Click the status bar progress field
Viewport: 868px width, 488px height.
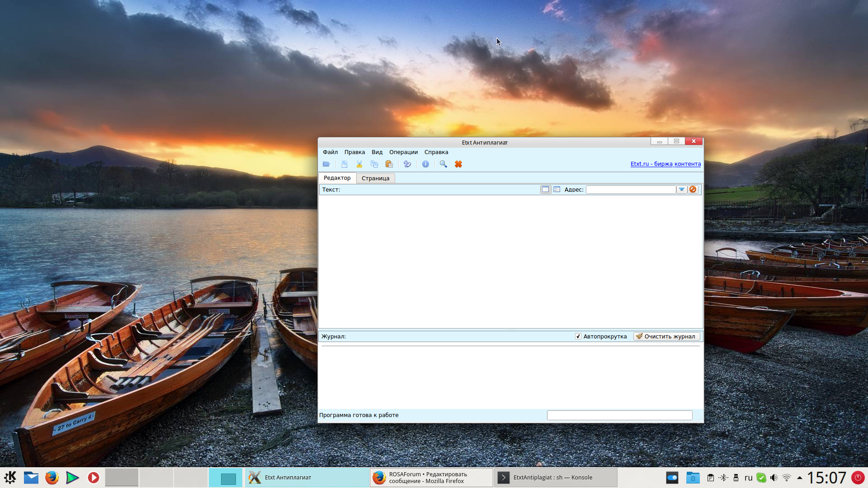click(619, 415)
